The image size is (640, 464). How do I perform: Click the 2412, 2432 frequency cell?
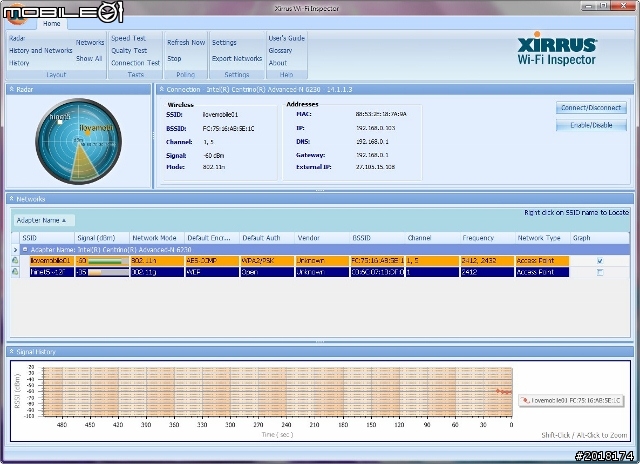coord(487,260)
